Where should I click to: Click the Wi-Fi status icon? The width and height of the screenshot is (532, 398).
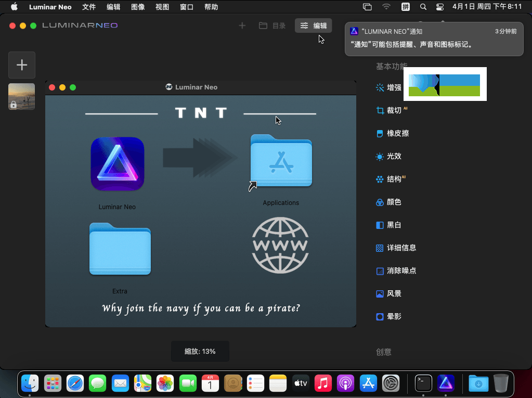pos(386,7)
